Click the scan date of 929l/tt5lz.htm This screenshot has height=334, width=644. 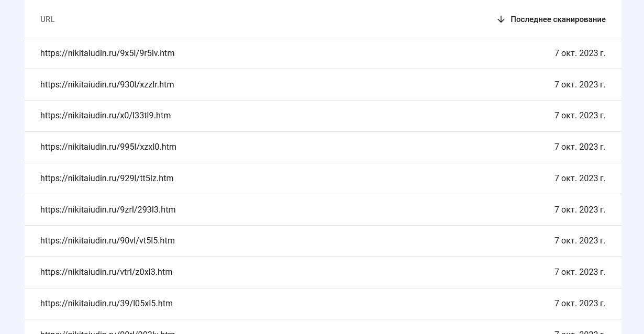(580, 179)
